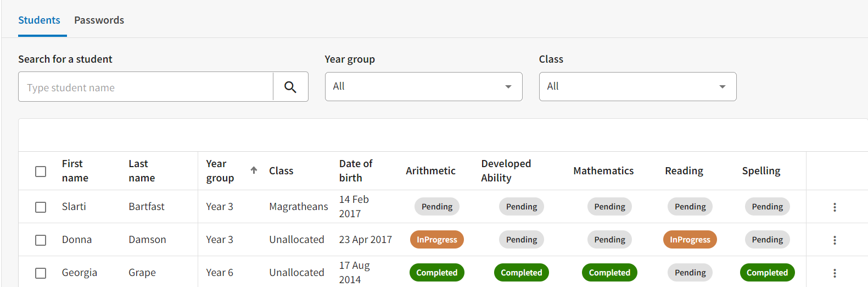Open the three-dot menu for Donna Damson

(x=835, y=240)
